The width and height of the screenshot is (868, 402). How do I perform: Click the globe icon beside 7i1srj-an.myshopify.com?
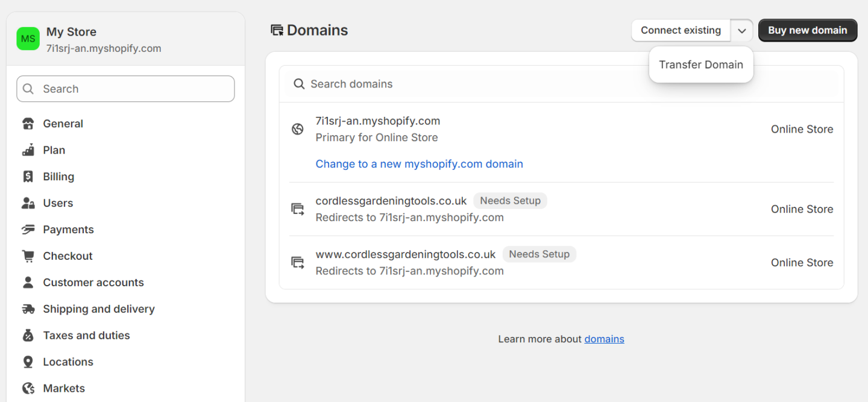(x=298, y=129)
